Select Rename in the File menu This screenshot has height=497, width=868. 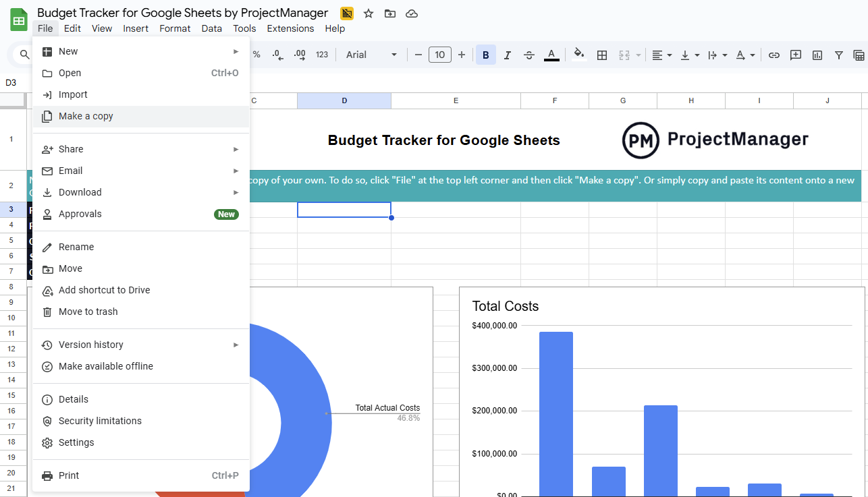[141, 247]
